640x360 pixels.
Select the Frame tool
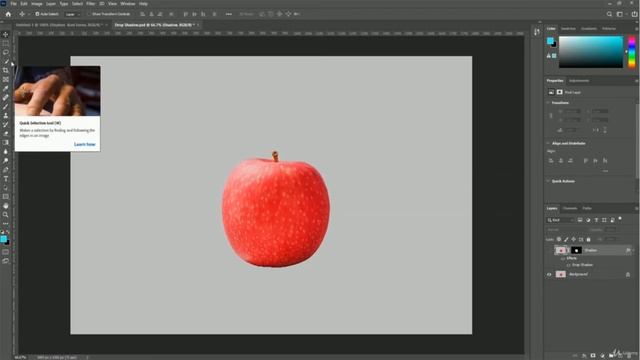[6, 79]
